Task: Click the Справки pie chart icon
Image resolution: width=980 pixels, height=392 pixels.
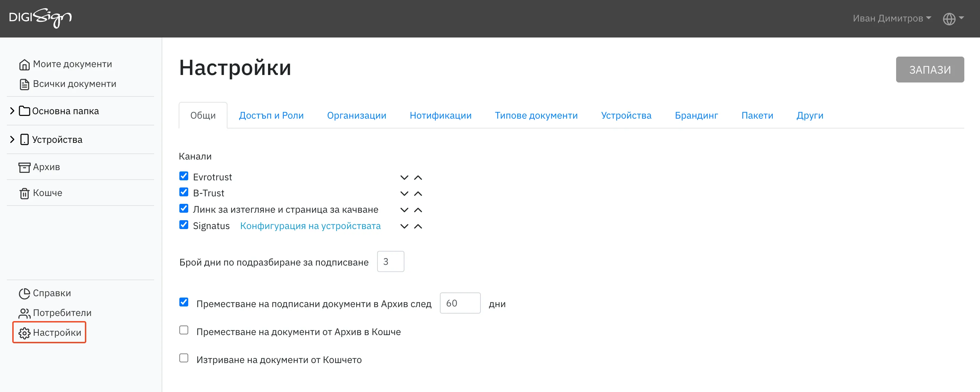Action: pos(24,293)
